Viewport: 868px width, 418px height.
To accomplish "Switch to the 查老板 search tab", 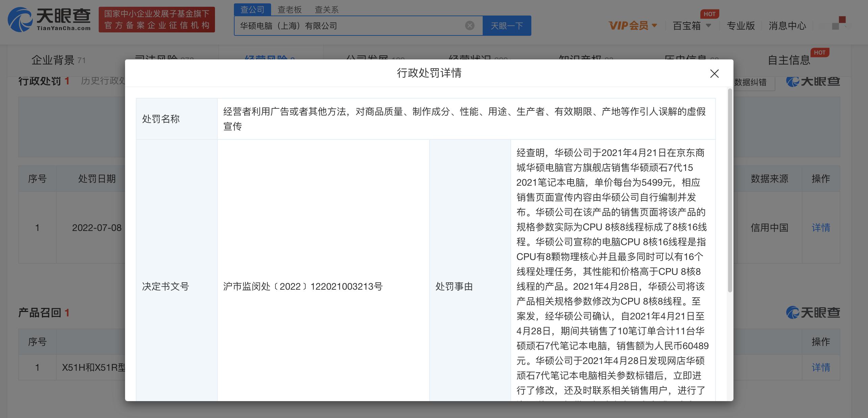I will tap(289, 9).
